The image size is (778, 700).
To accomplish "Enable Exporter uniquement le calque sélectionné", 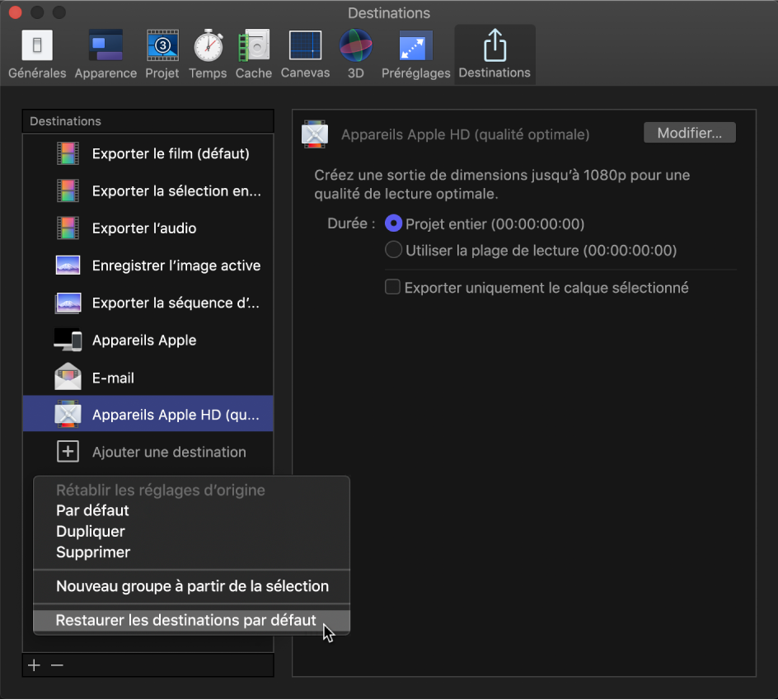I will [x=393, y=288].
